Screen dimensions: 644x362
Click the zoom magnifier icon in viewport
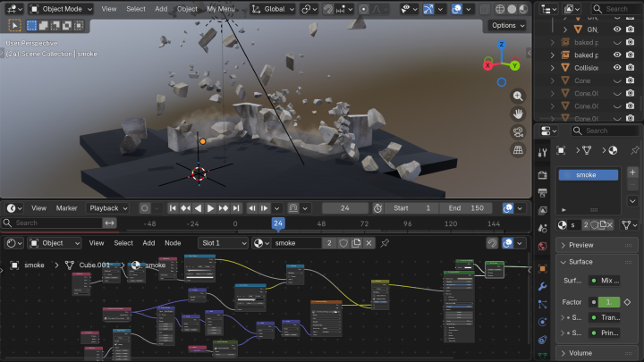[518, 97]
